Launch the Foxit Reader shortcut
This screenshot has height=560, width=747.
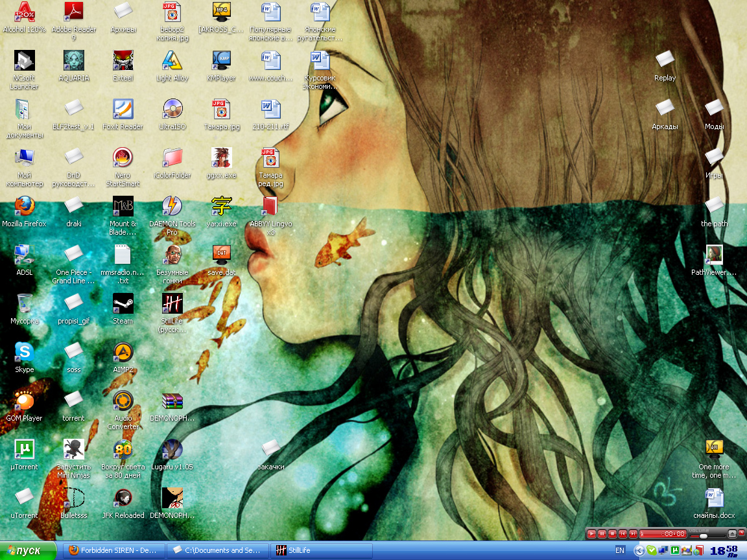[x=123, y=115]
